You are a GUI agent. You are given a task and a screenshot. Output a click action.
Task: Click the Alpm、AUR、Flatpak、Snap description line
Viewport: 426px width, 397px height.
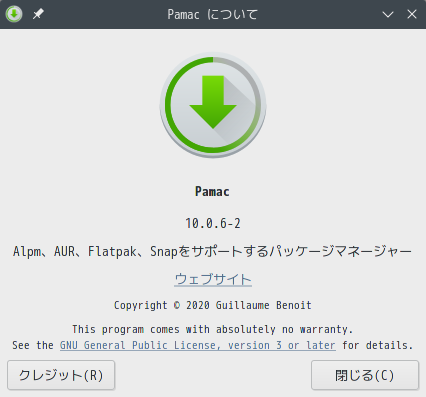(x=212, y=251)
